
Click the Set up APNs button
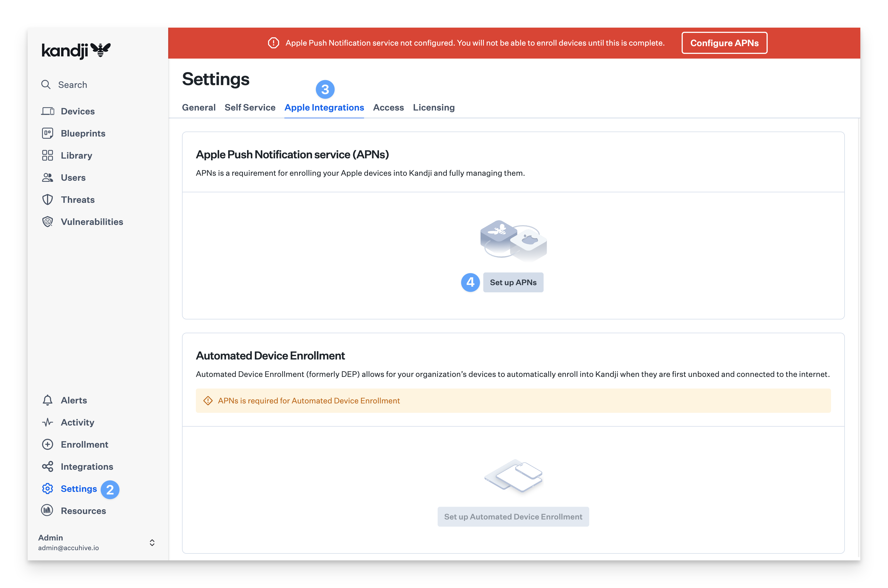tap(513, 282)
